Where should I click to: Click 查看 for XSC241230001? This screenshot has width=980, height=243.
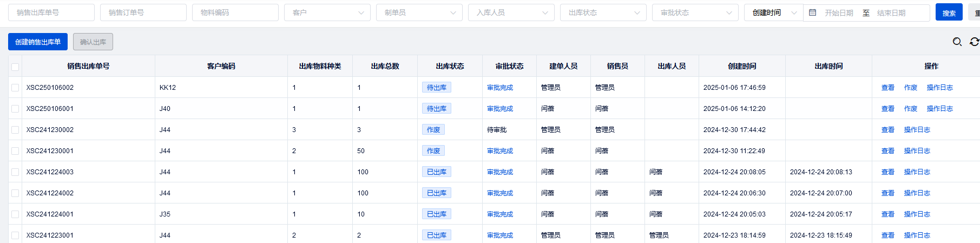click(x=888, y=151)
